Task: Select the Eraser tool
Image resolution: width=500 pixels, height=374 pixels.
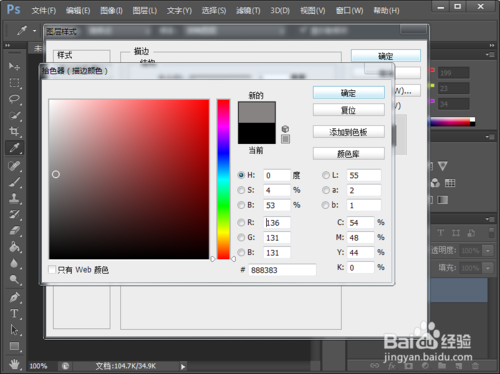Action: (x=14, y=231)
